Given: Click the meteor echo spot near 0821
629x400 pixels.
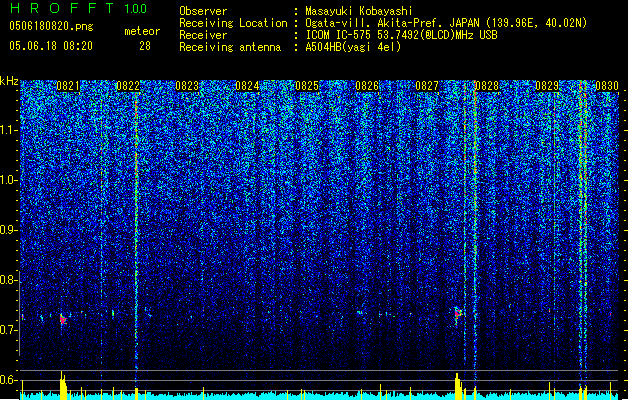Looking at the screenshot, I should pyautogui.click(x=63, y=319).
